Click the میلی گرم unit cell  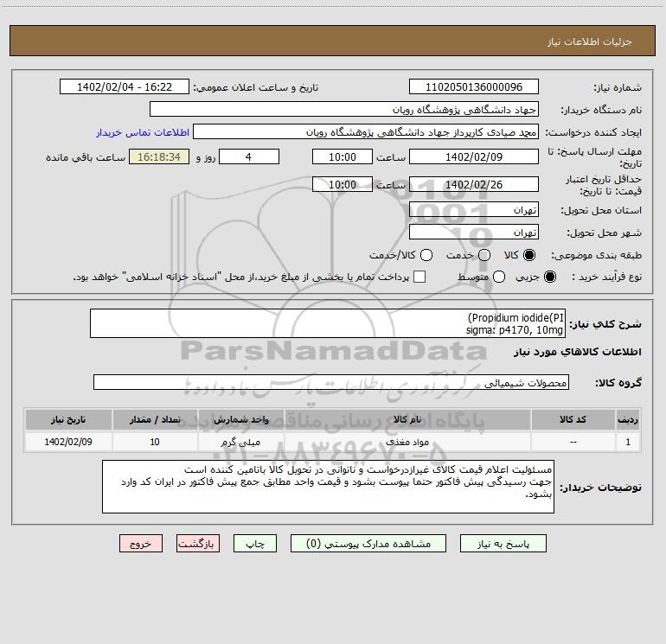click(x=240, y=442)
